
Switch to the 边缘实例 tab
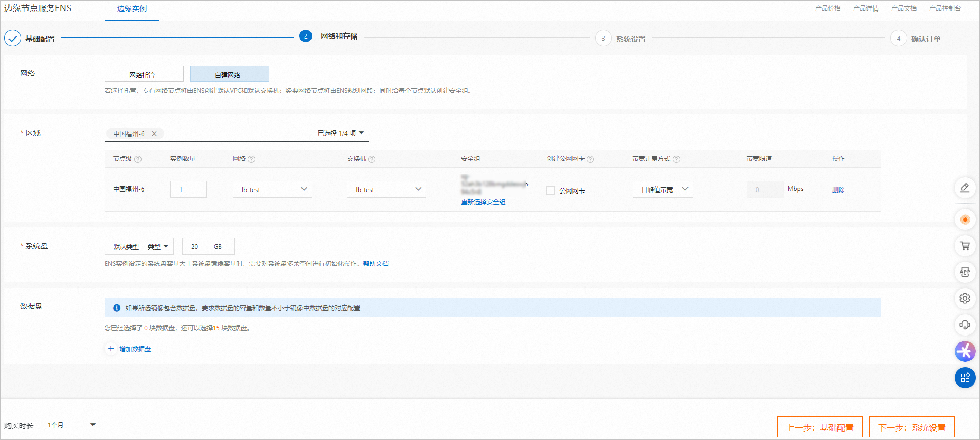[132, 9]
